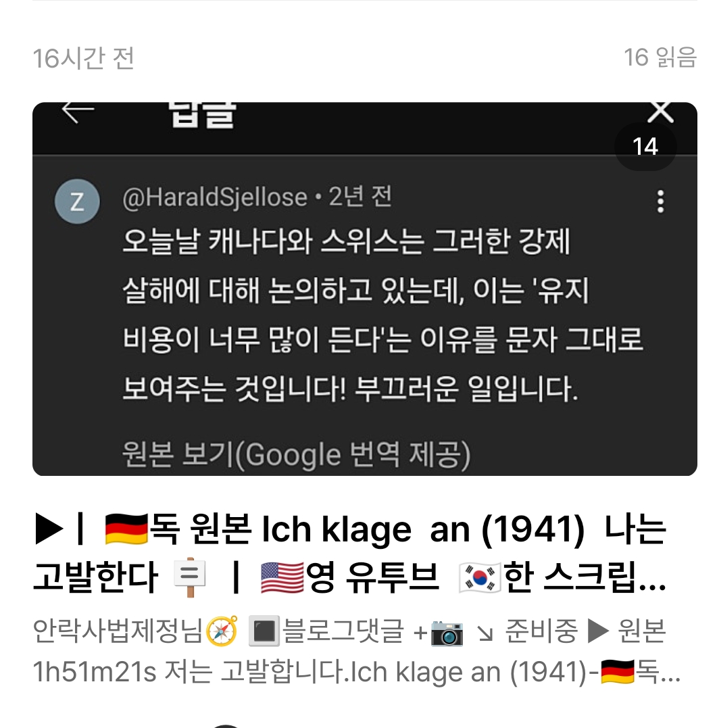This screenshot has height=728, width=717.
Task: Open the embedded comment screenshot thumbnail
Action: click(x=365, y=289)
